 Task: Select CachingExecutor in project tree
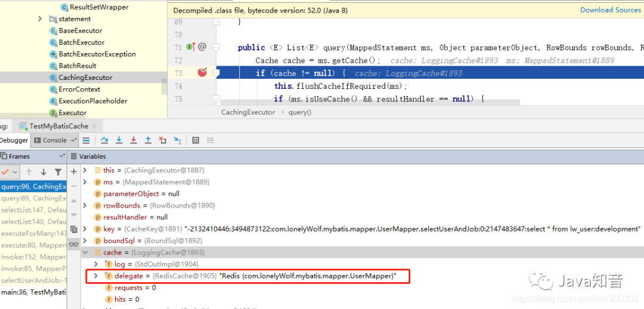pos(85,78)
